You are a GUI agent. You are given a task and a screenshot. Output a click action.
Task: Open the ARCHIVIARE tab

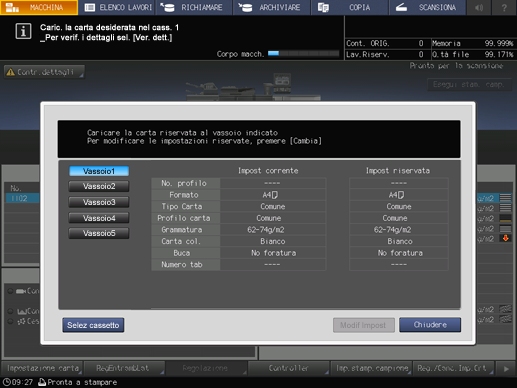tap(272, 7)
